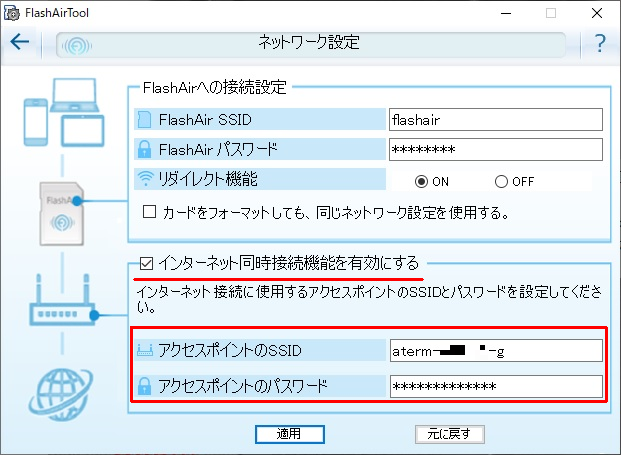
Task: Click the FlashAir SSID label
Action: click(205, 120)
